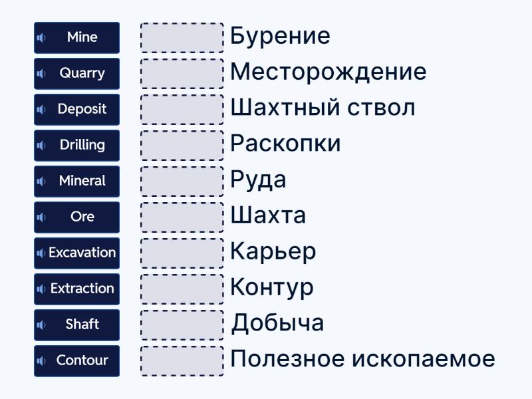
Task: Click the empty box next to Руда
Action: click(182, 182)
